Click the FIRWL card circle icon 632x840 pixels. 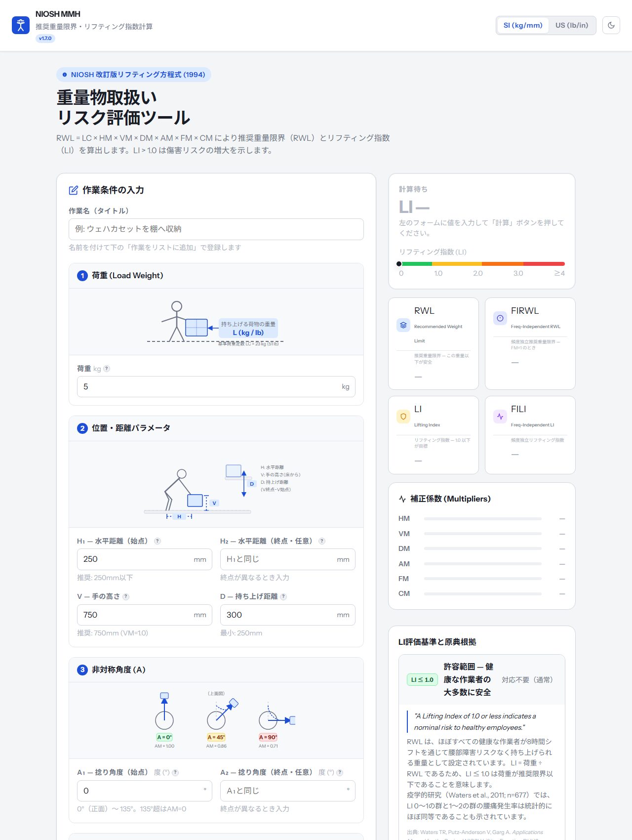tap(500, 318)
